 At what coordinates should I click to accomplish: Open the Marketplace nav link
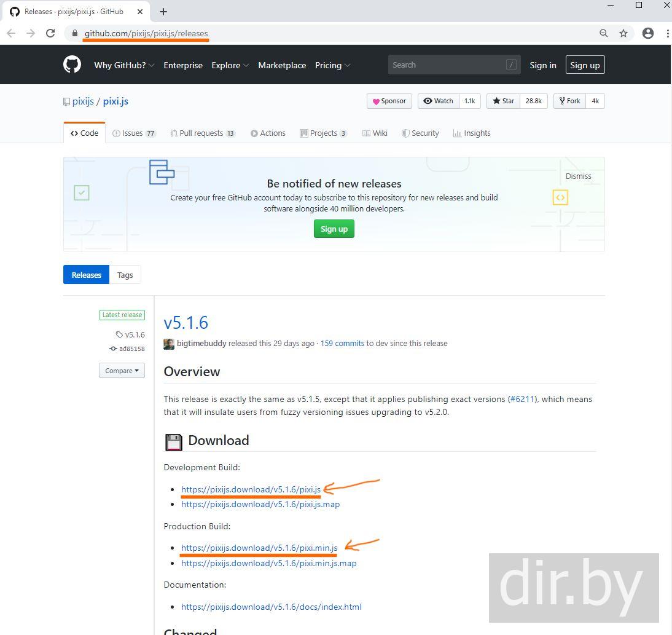pos(282,65)
